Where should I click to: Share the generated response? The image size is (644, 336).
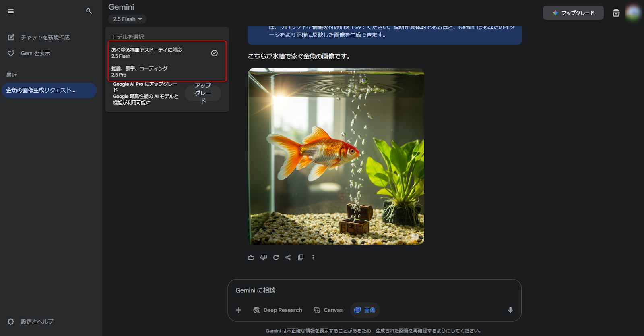(288, 257)
